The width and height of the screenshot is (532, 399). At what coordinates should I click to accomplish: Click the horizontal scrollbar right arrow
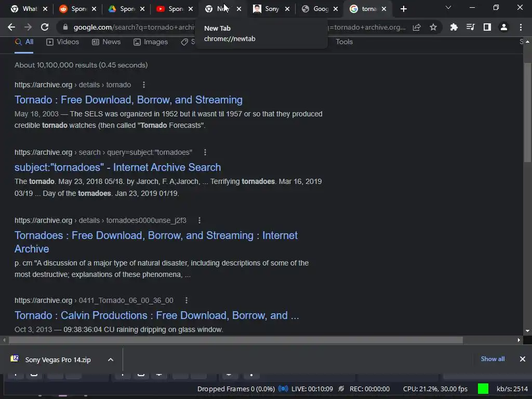519,340
